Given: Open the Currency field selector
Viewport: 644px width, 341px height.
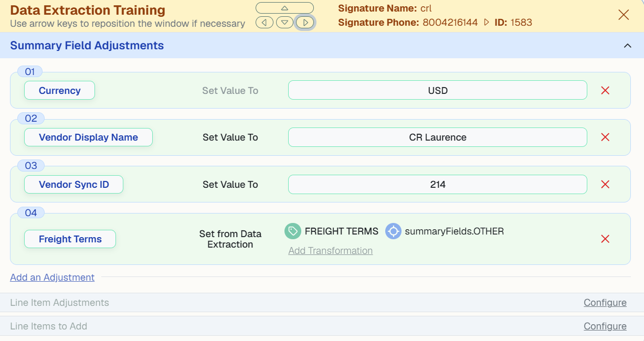Looking at the screenshot, I should pyautogui.click(x=60, y=90).
